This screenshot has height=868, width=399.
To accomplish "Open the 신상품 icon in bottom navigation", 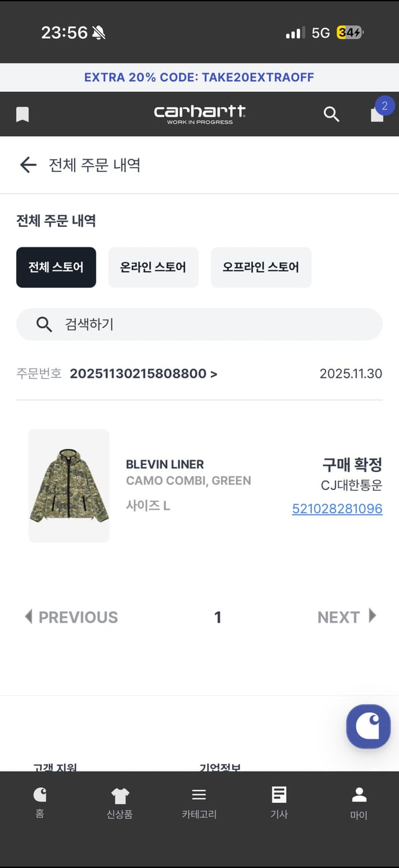I will coord(119,801).
